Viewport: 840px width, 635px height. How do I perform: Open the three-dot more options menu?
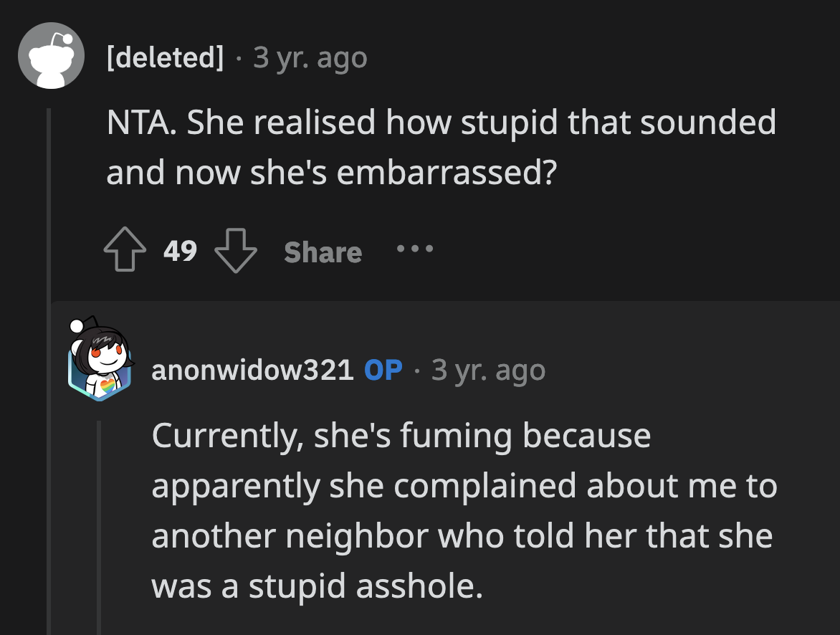pos(414,250)
